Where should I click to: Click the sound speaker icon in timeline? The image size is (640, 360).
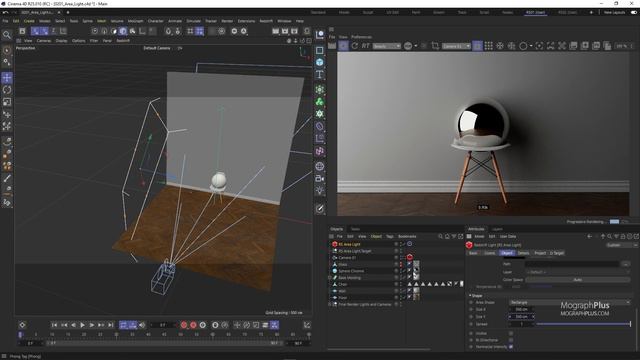(142, 325)
